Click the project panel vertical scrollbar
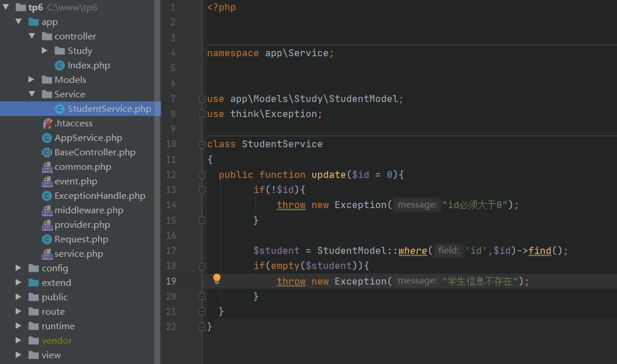 (157, 182)
